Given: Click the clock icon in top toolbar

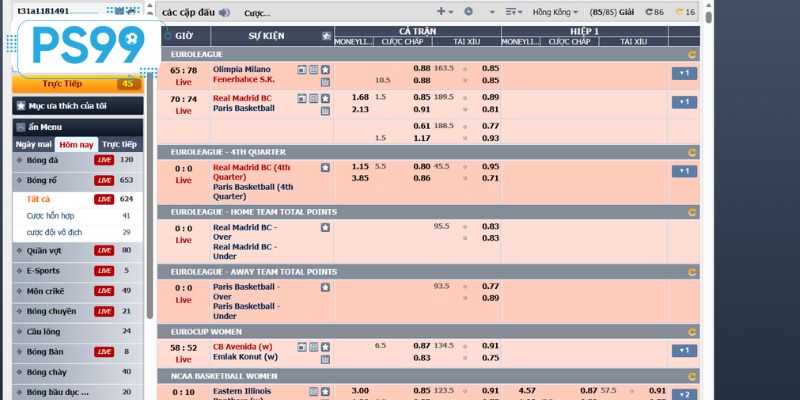Looking at the screenshot, I should coord(468,12).
